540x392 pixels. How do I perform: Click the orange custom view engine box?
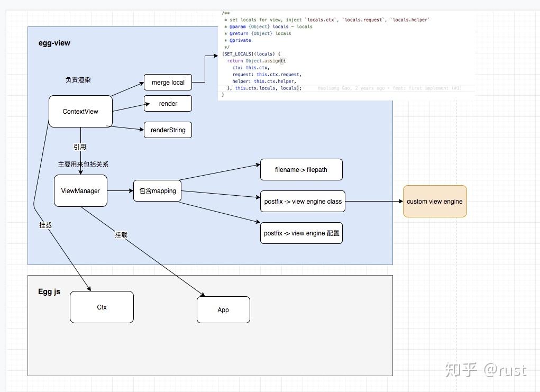[435, 201]
